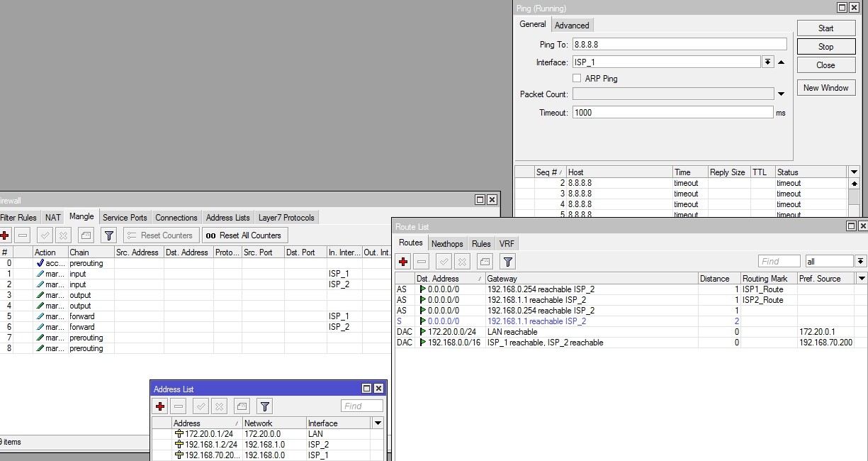The height and width of the screenshot is (461, 868).
Task: Select mangle rule 0 in prerouting chain
Action: [195, 263]
